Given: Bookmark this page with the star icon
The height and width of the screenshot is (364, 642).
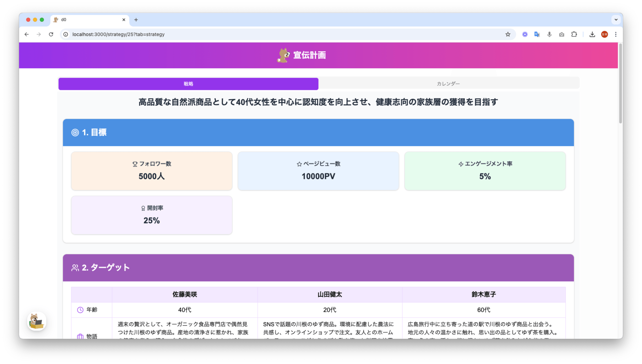Looking at the screenshot, I should tap(508, 34).
